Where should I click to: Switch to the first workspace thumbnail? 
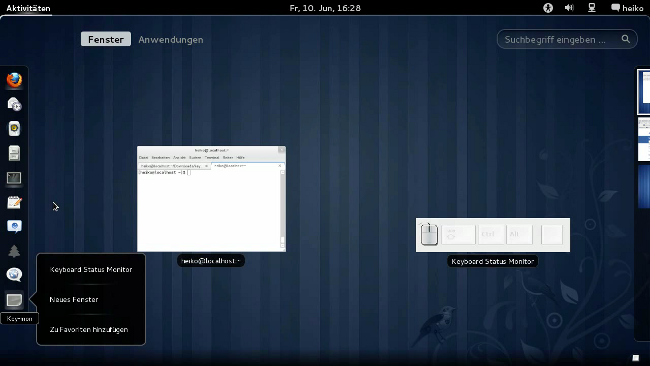pos(643,92)
